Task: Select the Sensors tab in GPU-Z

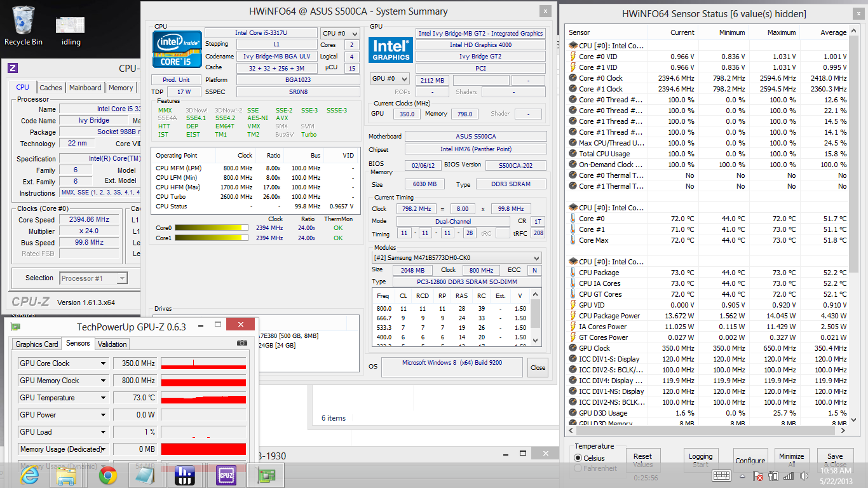Action: coord(78,343)
